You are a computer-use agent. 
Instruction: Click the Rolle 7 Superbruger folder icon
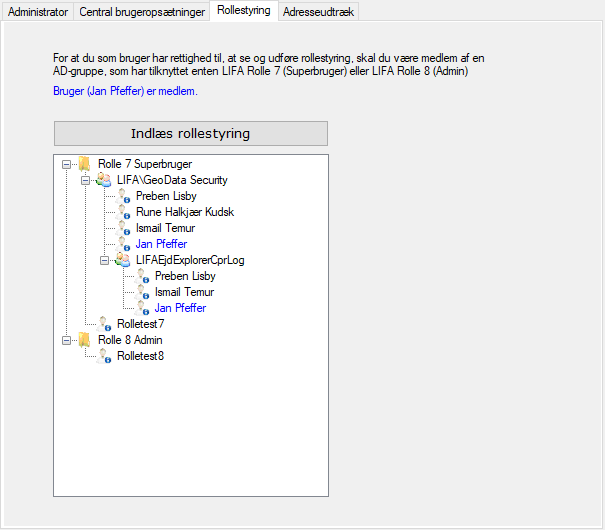coord(85,164)
